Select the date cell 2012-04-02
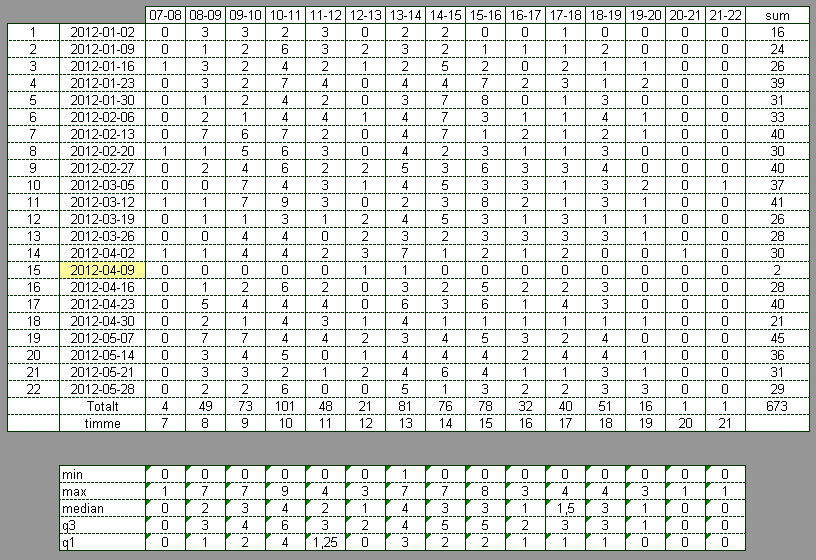816x560 pixels. click(103, 253)
